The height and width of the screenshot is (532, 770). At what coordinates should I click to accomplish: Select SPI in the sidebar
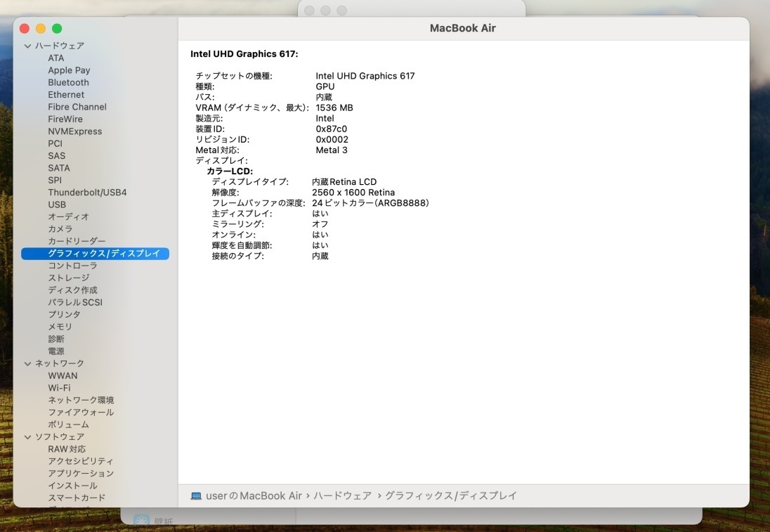tap(55, 181)
